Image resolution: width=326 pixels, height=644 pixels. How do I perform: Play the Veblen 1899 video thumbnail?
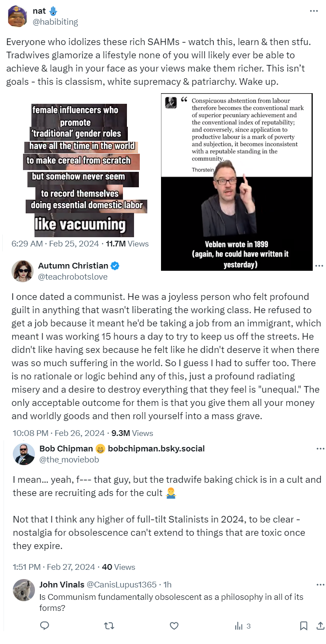(x=237, y=182)
